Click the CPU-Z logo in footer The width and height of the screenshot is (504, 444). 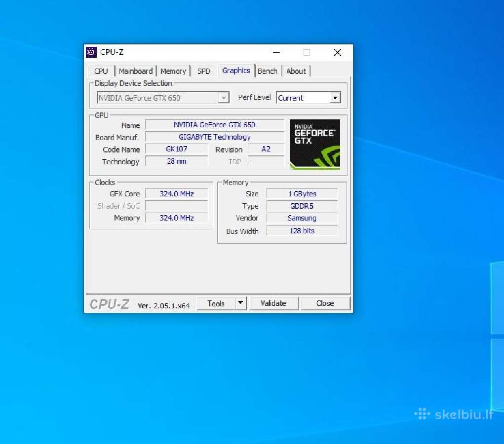[109, 304]
